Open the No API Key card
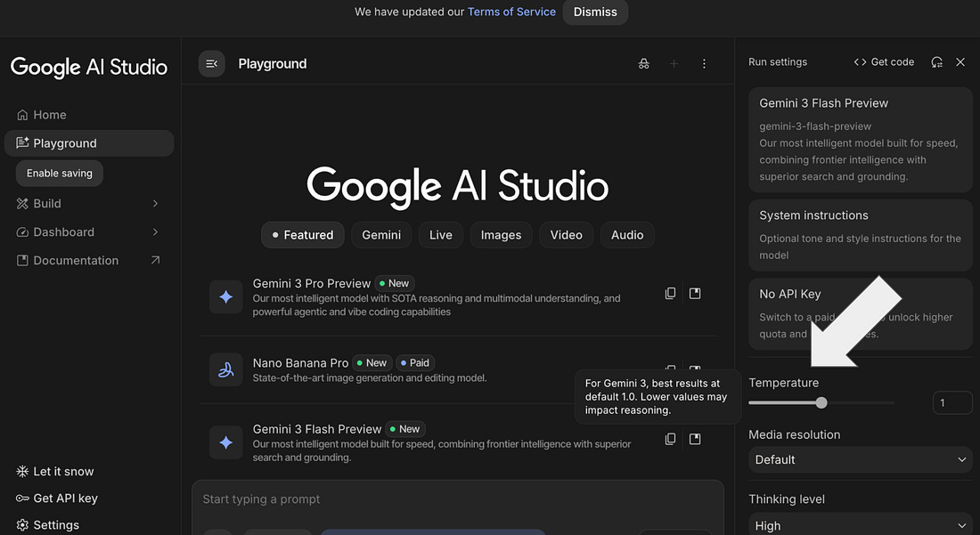 (860, 313)
